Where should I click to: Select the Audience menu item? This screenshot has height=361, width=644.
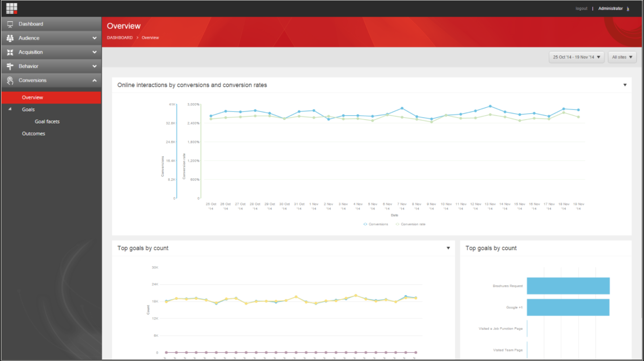(51, 38)
